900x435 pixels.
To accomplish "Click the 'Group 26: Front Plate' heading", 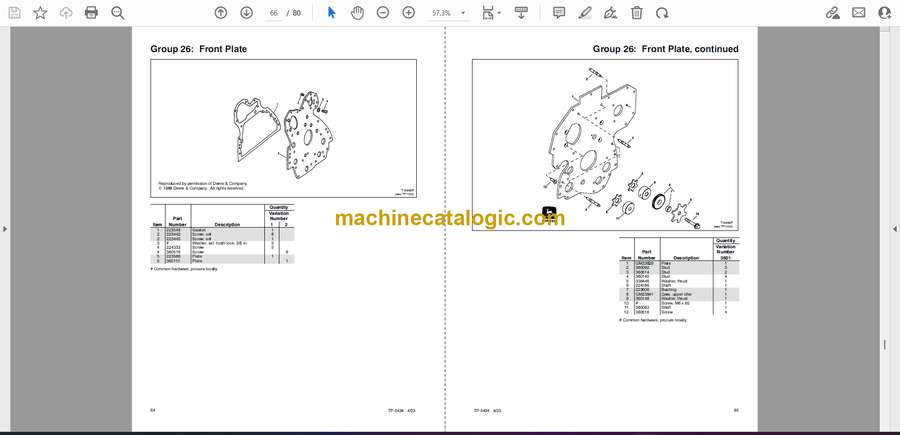I will point(199,49).
